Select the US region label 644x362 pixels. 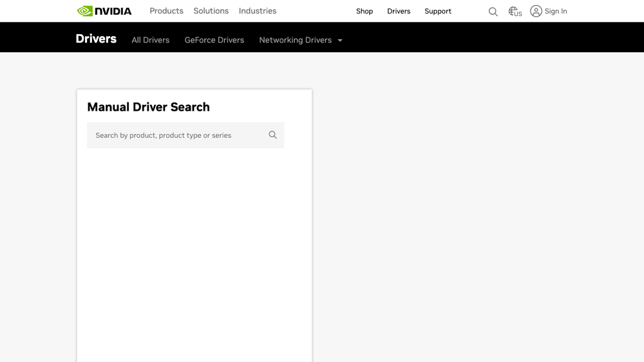(518, 14)
